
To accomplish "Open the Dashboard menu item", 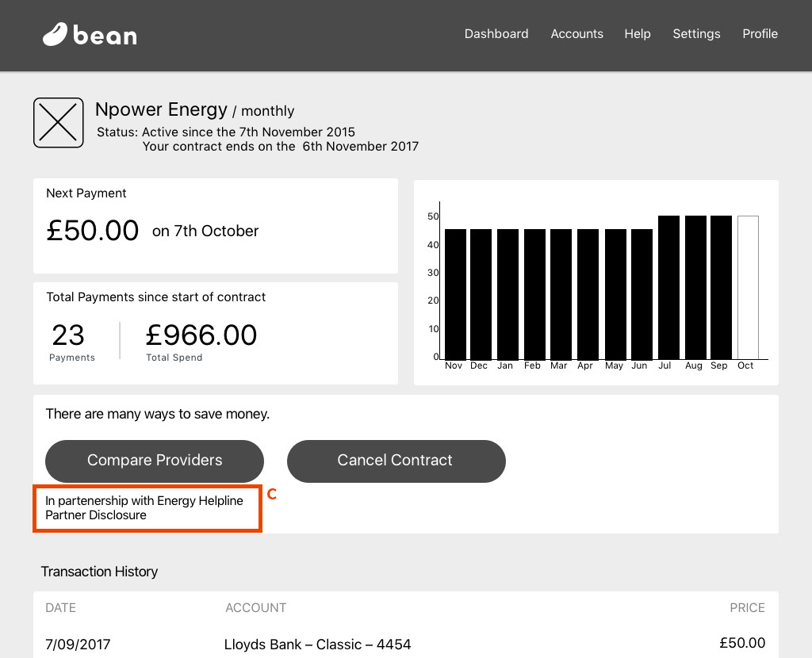I will pos(496,34).
